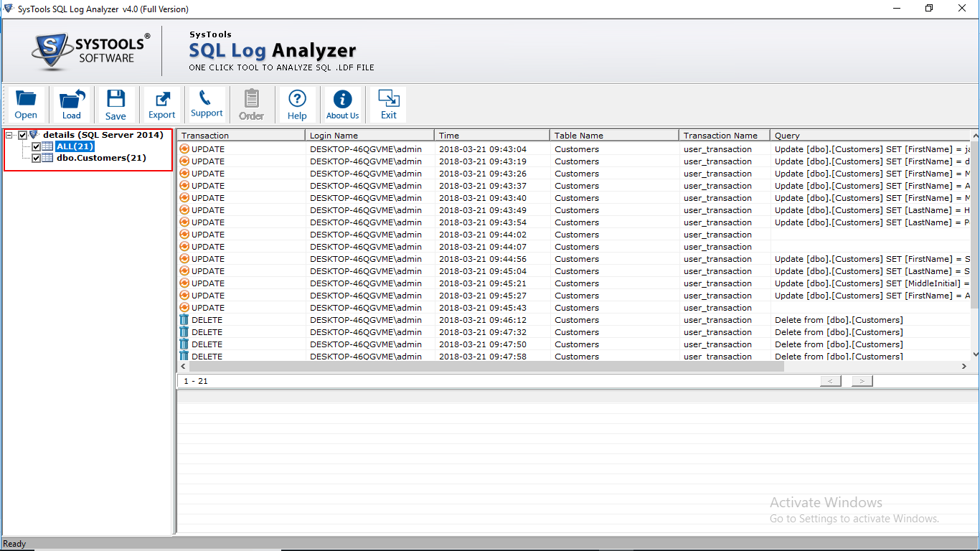Click the Ready status bar text
The width and height of the screenshot is (980, 551).
(x=14, y=544)
